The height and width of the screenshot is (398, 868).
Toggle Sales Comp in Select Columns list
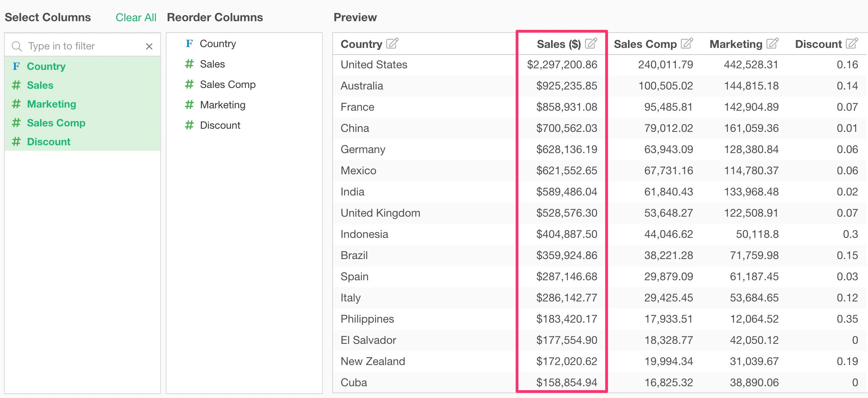pos(56,123)
